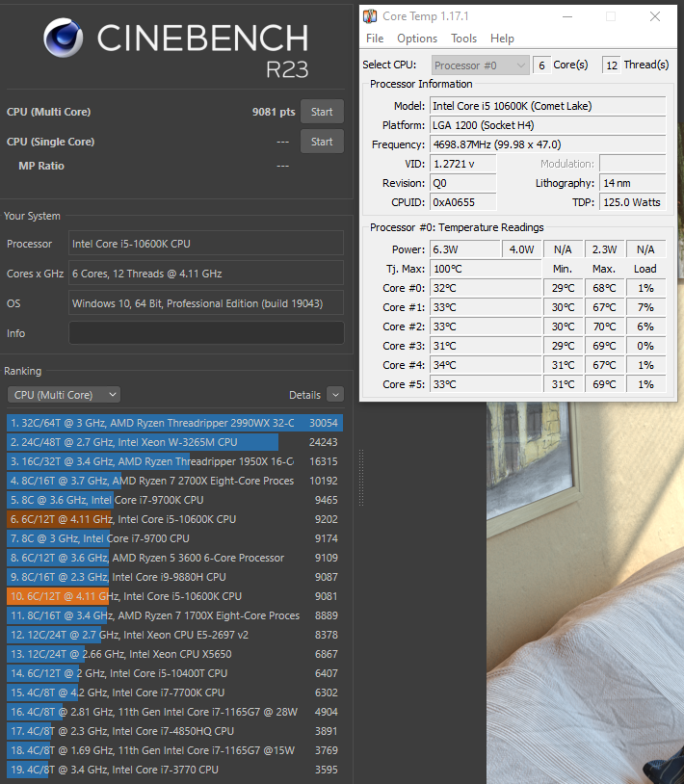Click Core #3 load value 0%
This screenshot has height=784, width=684.
pos(645,346)
